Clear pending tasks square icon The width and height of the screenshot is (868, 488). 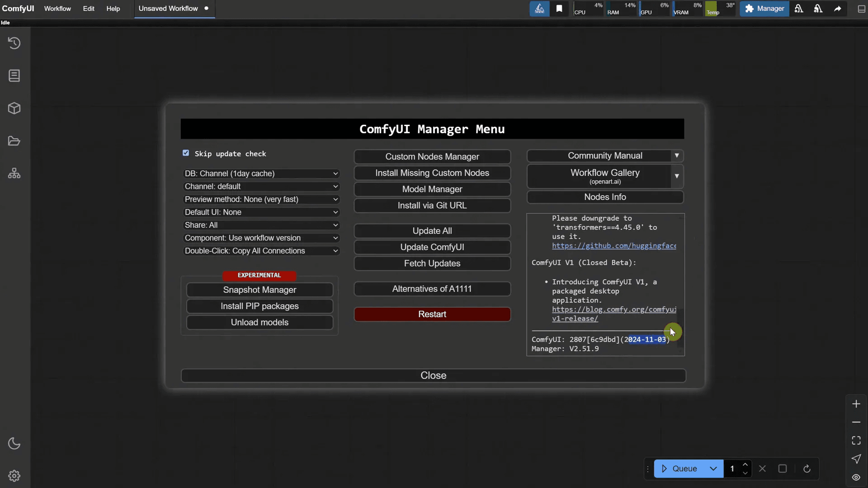[783, 469]
